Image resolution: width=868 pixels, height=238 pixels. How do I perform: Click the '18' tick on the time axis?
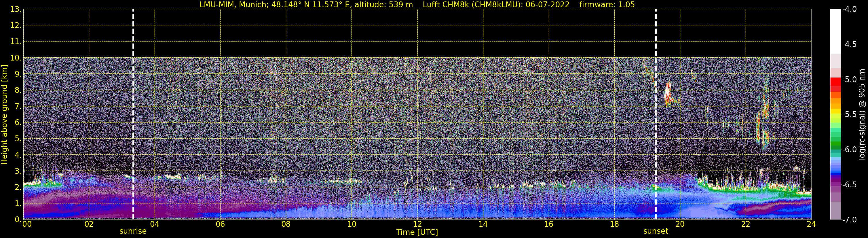(x=615, y=224)
